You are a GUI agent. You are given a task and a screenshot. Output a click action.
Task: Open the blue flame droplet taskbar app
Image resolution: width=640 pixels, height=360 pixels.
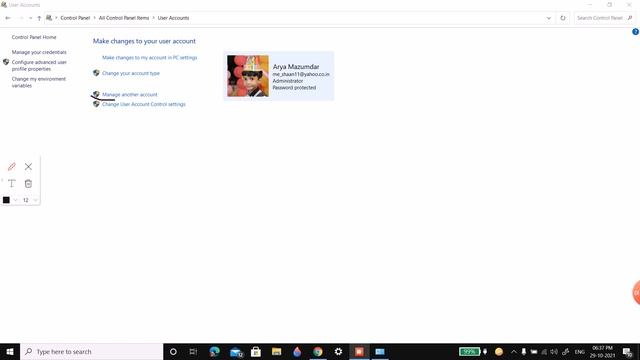coord(297,351)
